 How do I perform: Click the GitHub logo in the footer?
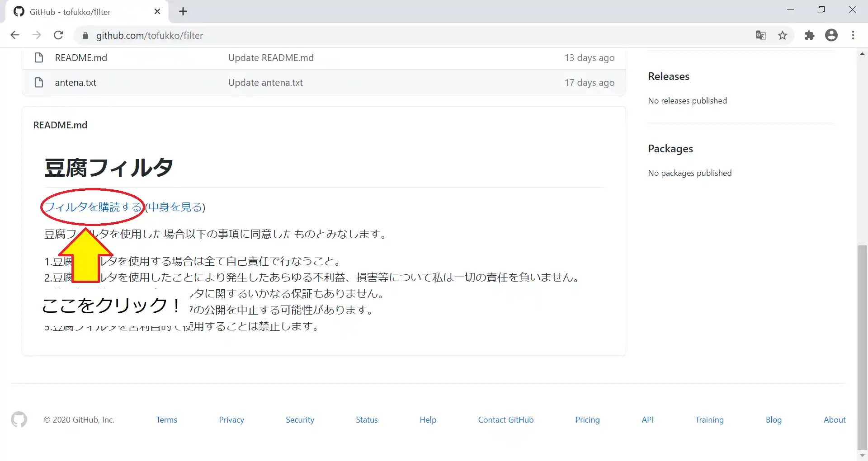[19, 420]
